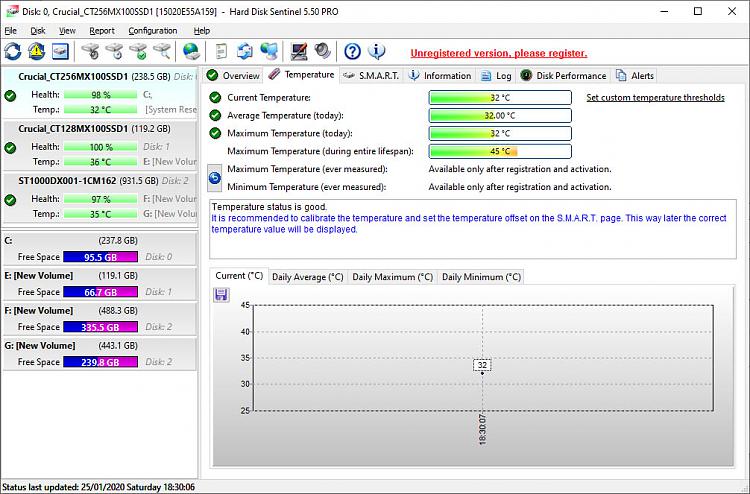The image size is (750, 494).
Task: Select the Crucial_CT128MX100SSD1 disk entry
Action: [x=75, y=129]
